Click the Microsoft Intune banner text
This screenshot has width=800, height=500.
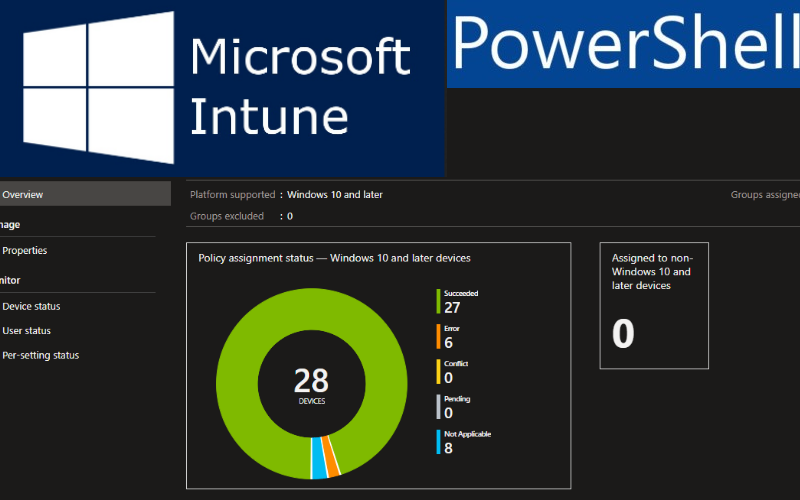click(x=300, y=87)
